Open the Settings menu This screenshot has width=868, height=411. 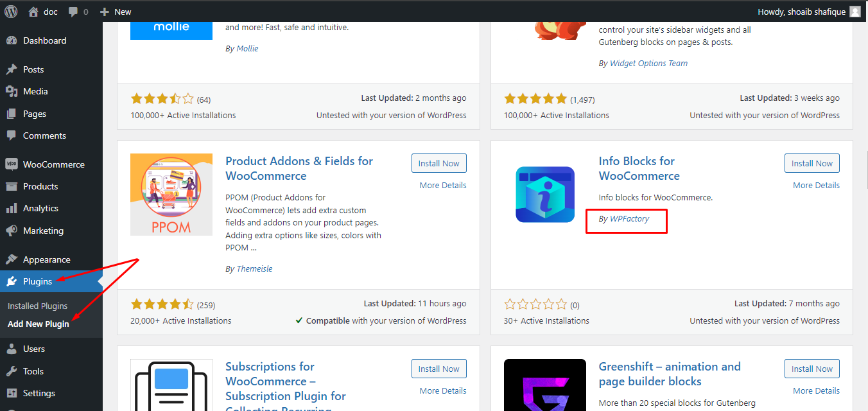pyautogui.click(x=51, y=393)
